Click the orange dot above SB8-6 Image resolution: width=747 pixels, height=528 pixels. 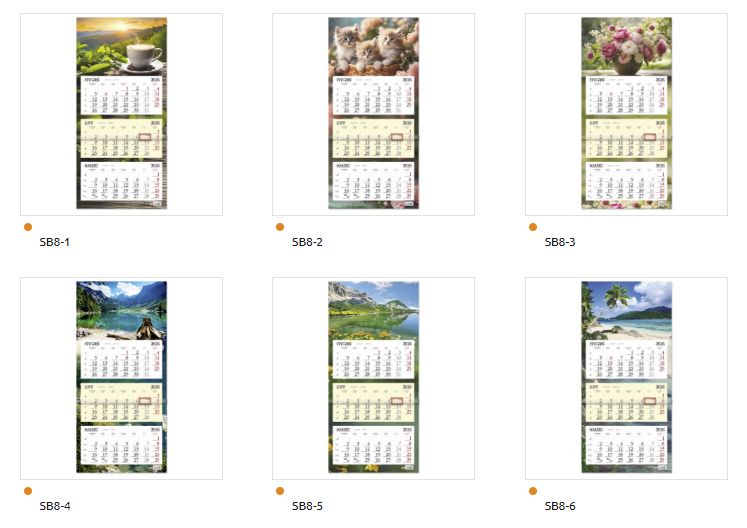pos(533,491)
